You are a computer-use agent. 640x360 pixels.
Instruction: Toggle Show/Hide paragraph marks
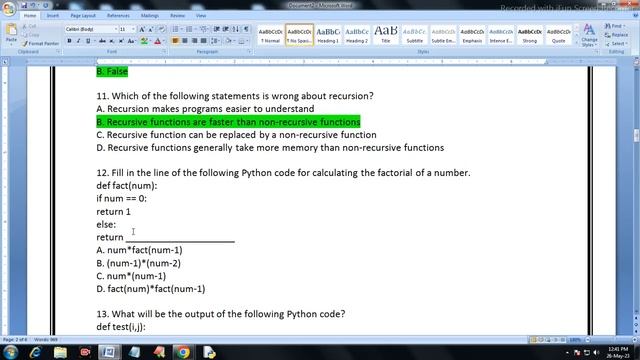click(x=246, y=29)
